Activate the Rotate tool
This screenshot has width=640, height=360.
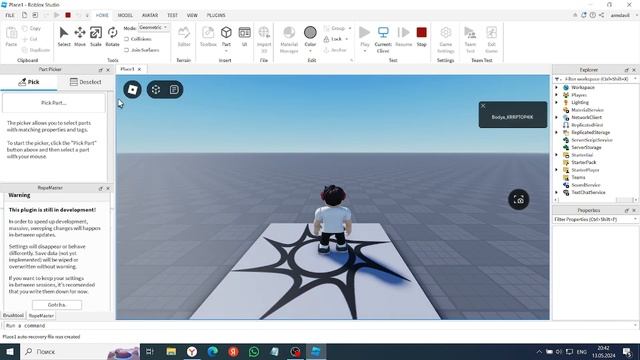(112, 36)
